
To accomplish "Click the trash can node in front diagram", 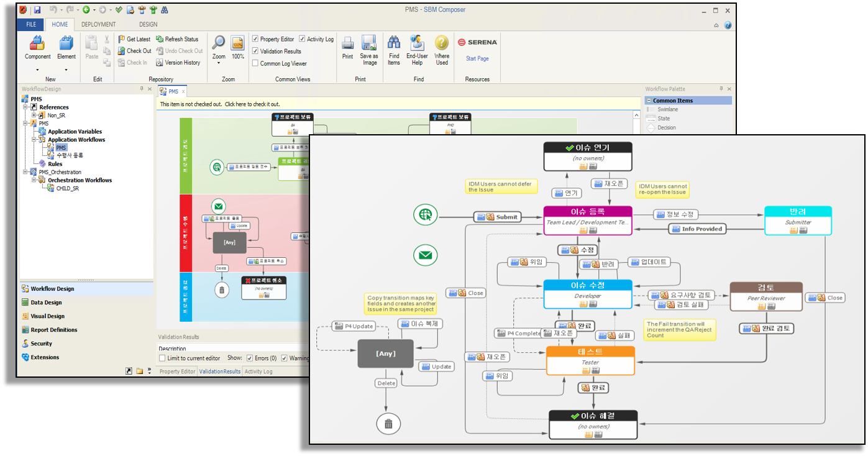I will pyautogui.click(x=388, y=424).
